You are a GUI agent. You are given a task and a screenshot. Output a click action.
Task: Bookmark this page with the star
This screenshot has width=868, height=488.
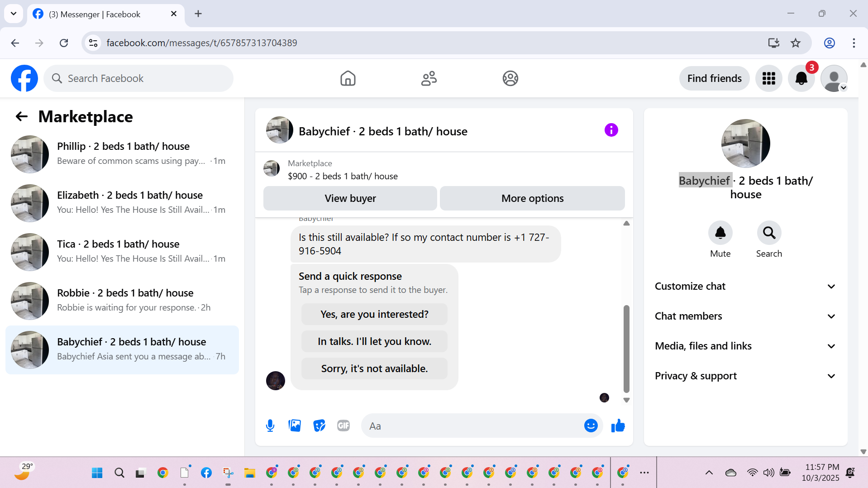[x=796, y=43]
